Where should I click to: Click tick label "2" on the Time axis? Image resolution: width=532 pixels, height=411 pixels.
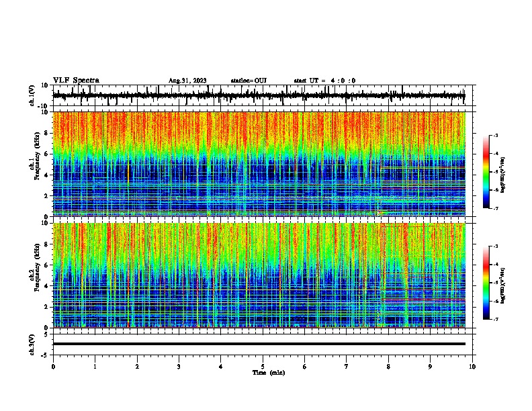pyautogui.click(x=137, y=367)
